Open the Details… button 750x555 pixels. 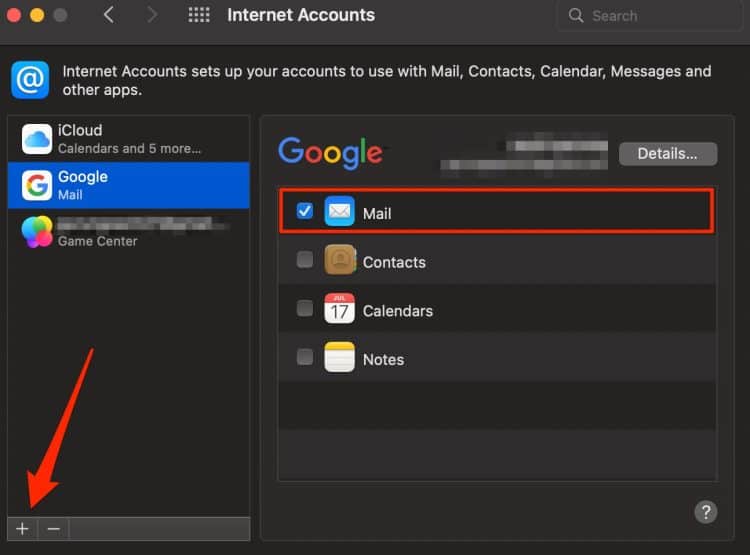[668, 154]
